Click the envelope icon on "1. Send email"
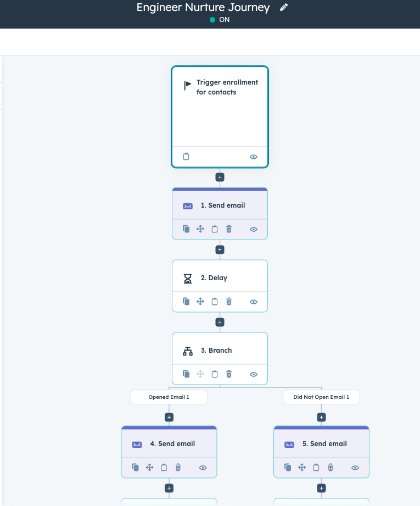The image size is (420, 506). (x=187, y=205)
